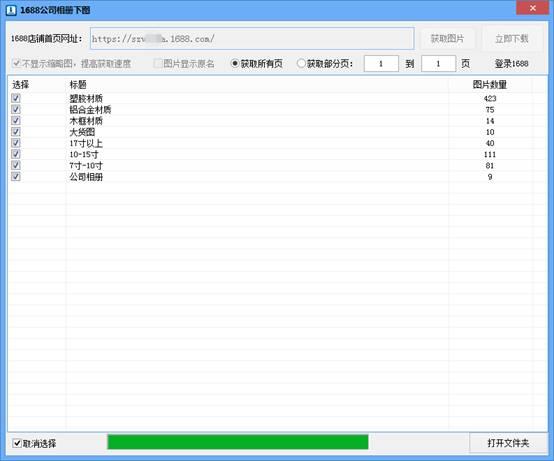Click the 立即下载 button
554x461 pixels.
pyautogui.click(x=511, y=39)
